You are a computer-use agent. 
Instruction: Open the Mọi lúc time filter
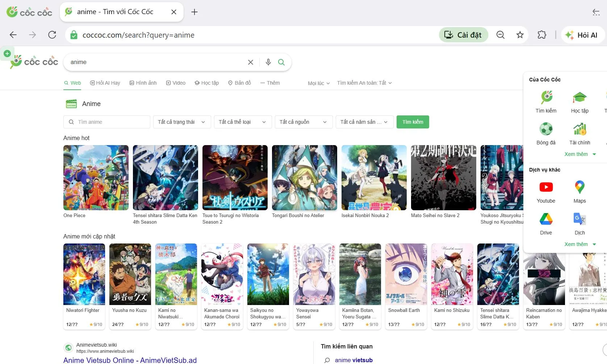coord(319,83)
